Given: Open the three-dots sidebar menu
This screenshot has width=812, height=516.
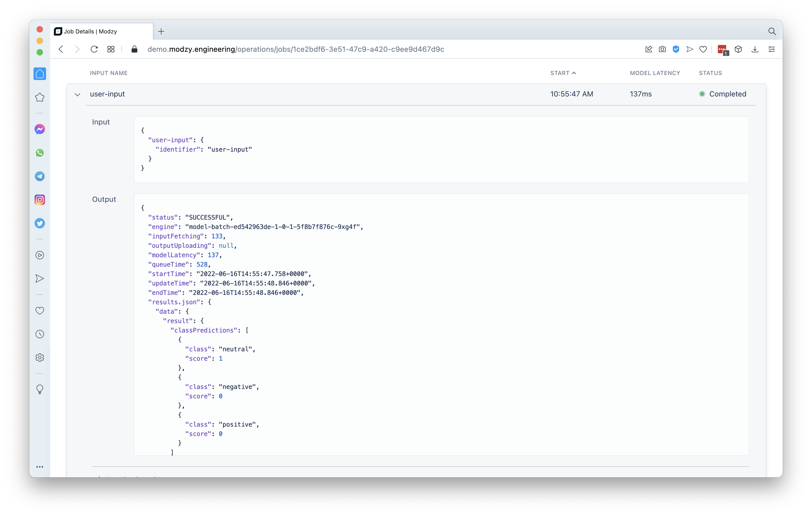Looking at the screenshot, I should coord(40,467).
